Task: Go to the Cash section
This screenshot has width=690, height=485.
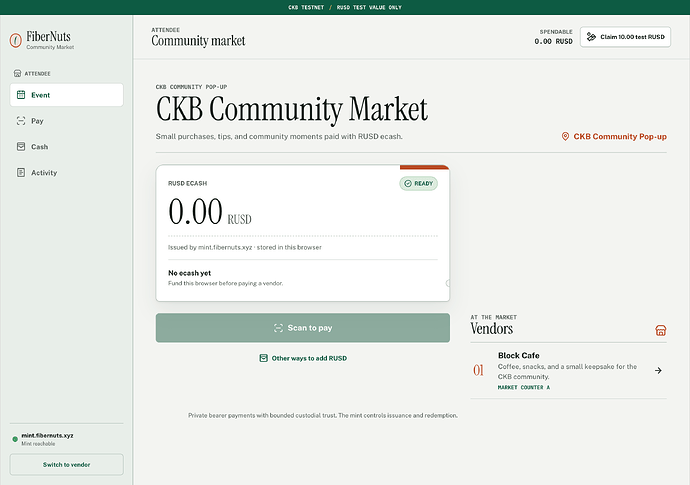Action: [66, 147]
